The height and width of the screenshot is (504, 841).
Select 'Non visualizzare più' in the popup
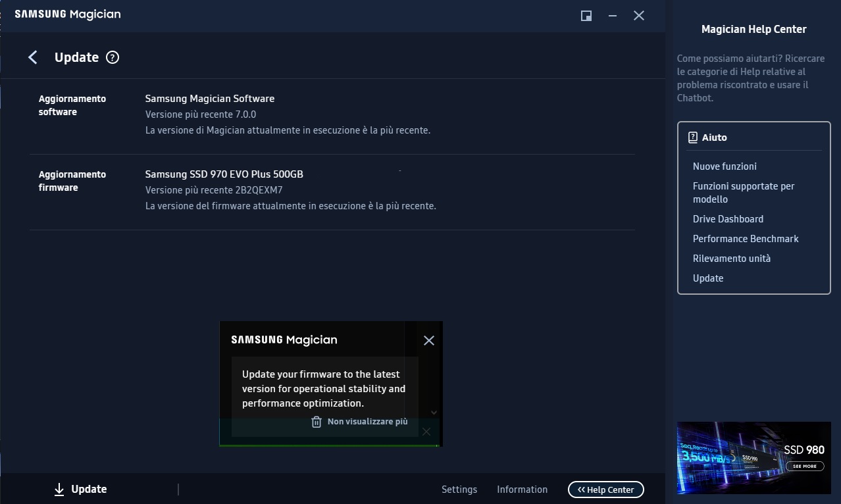coord(368,422)
